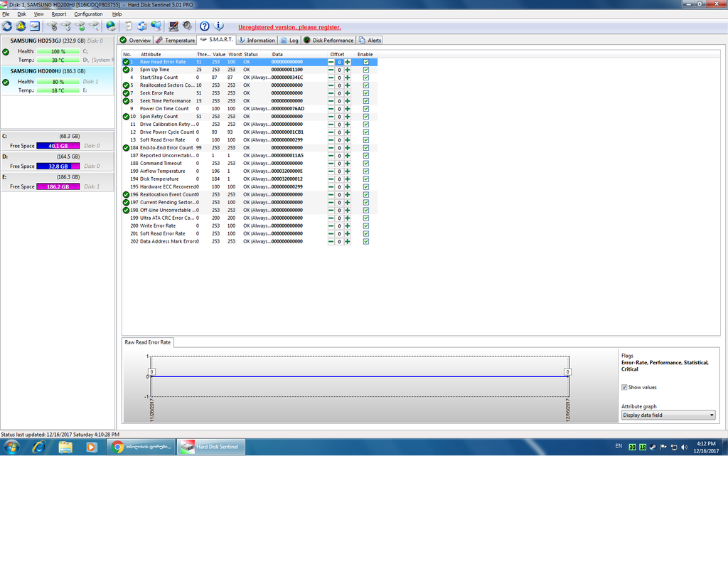Decrease offset for Seek Error Rate
728x577 pixels.
point(331,93)
